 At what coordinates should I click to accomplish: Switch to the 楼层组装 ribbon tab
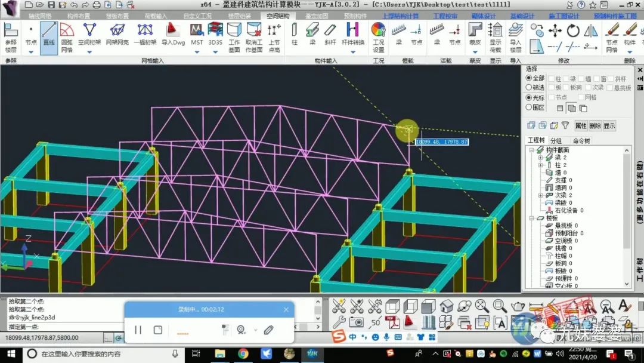[240, 16]
